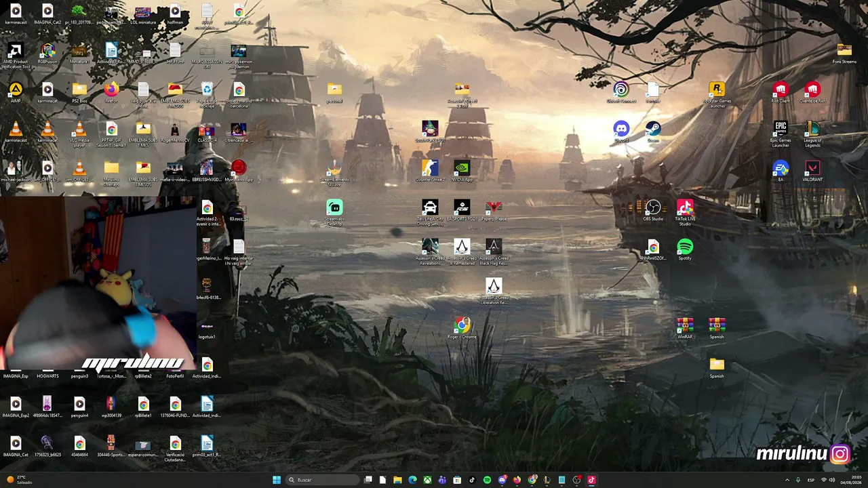The image size is (868, 488).
Task: Open the VALORANT shortcut
Action: point(812,170)
